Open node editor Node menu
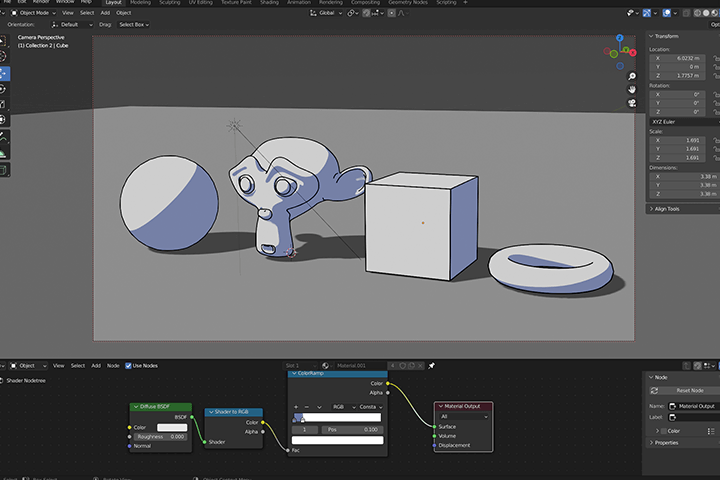720x480 pixels. [113, 366]
